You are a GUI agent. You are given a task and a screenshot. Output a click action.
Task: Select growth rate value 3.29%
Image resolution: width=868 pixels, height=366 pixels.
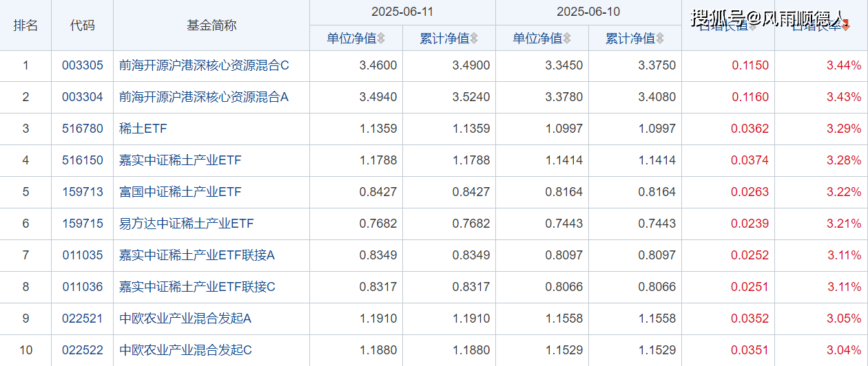(844, 129)
